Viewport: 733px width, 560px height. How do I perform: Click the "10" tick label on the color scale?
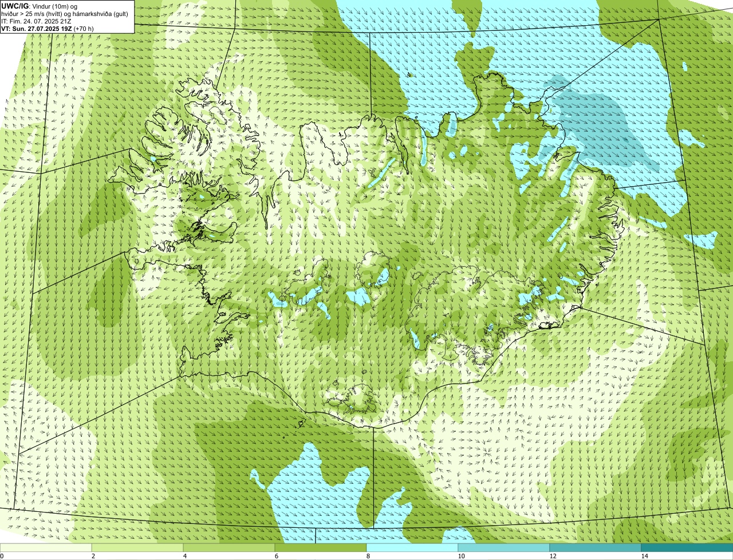[461, 556]
